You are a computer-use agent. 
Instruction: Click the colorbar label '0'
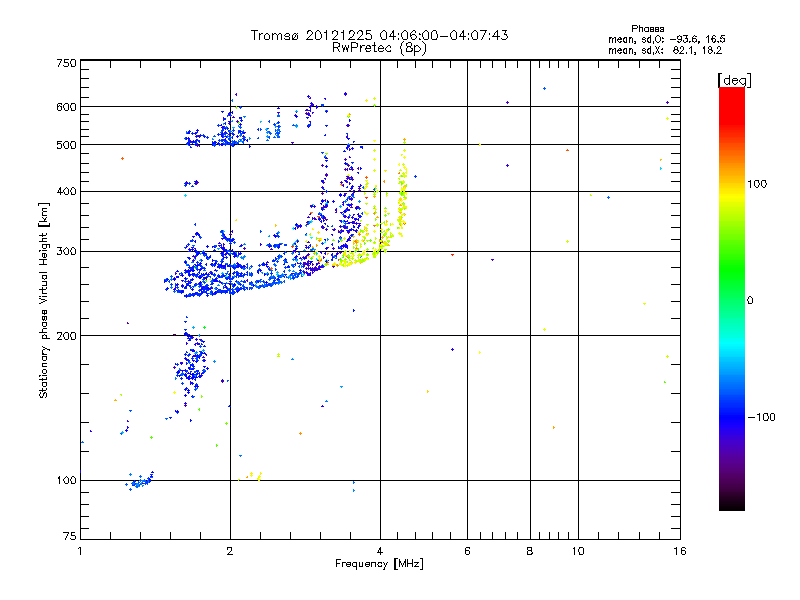(x=750, y=300)
